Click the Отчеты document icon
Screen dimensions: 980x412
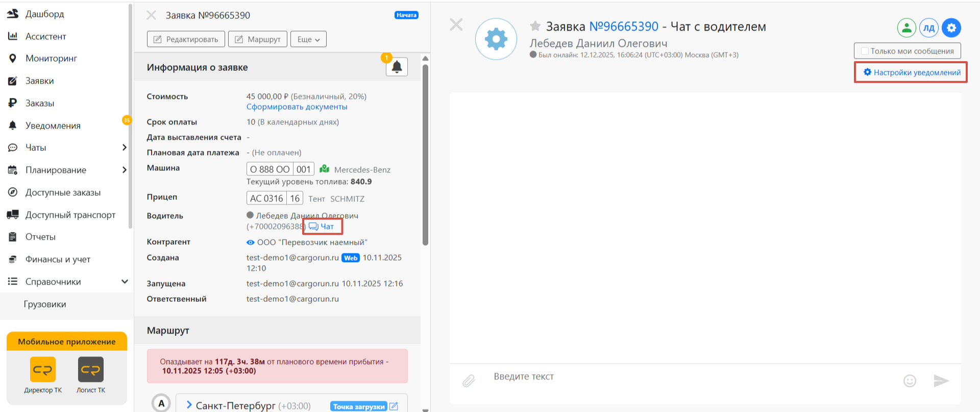[13, 237]
